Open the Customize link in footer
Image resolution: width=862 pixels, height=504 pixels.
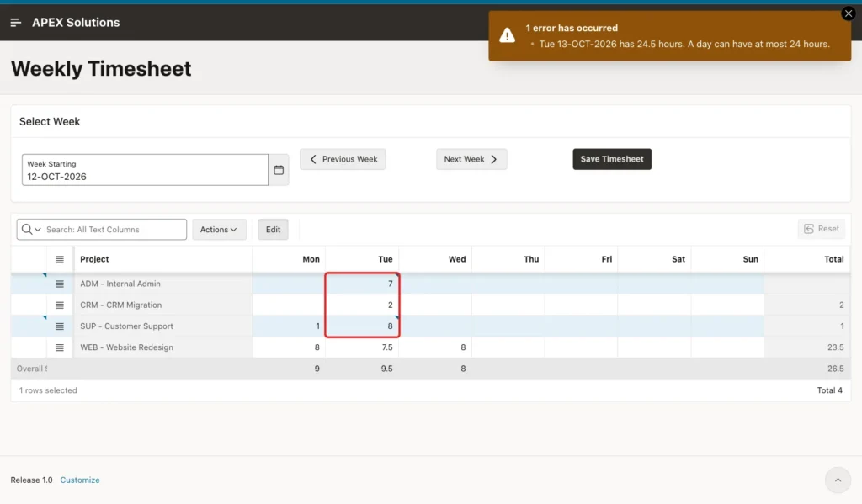80,480
